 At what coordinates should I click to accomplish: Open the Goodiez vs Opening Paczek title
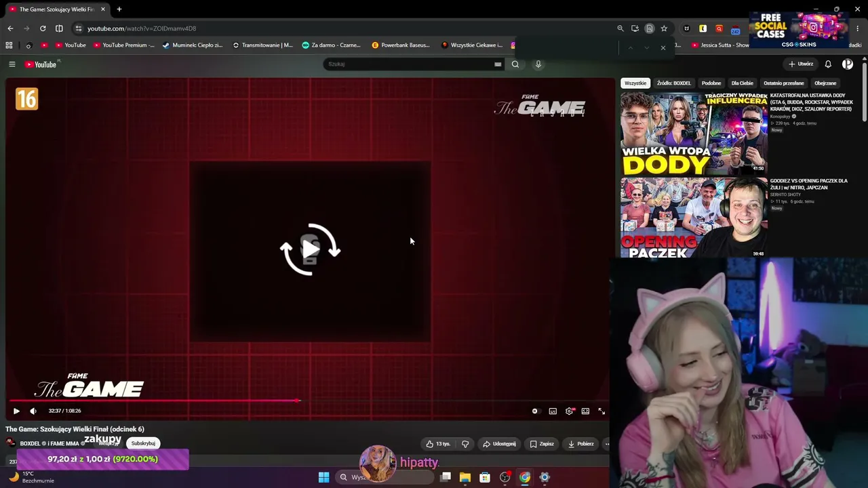[809, 184]
